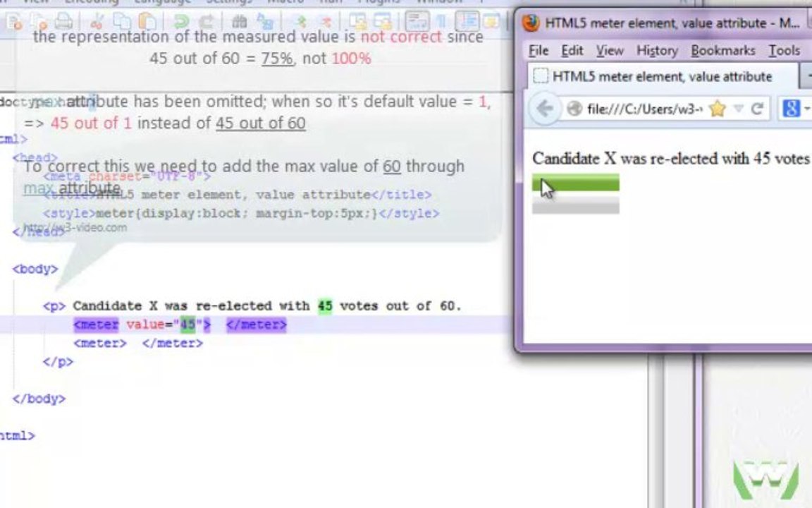
Task: Reload the page in Firefox
Action: tap(758, 109)
